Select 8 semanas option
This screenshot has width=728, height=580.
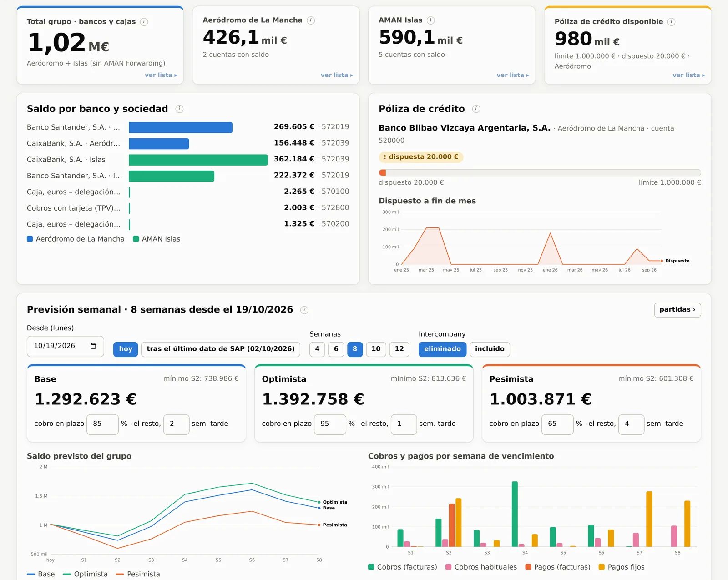coord(355,349)
